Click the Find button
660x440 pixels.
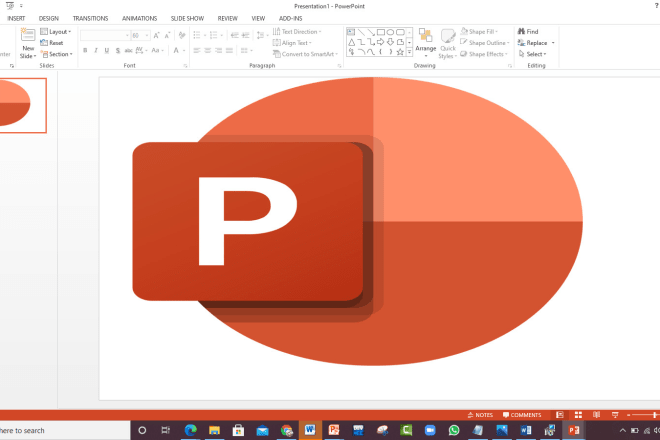528,32
